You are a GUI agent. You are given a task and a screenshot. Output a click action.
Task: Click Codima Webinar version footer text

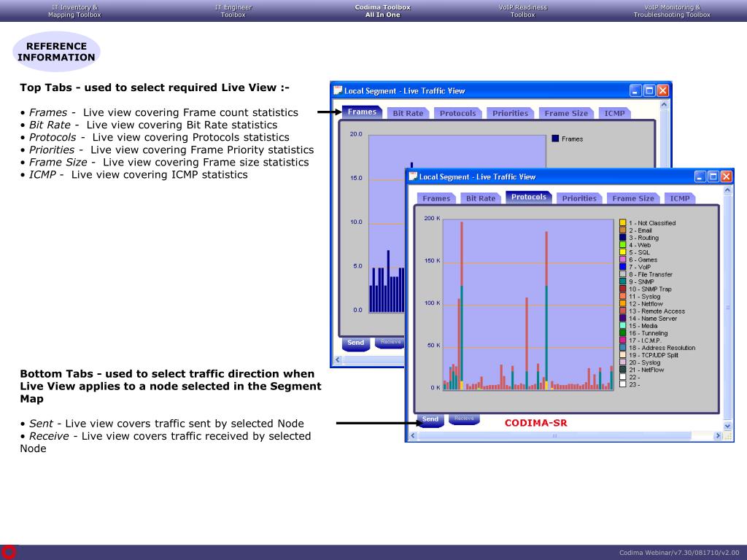tap(679, 553)
